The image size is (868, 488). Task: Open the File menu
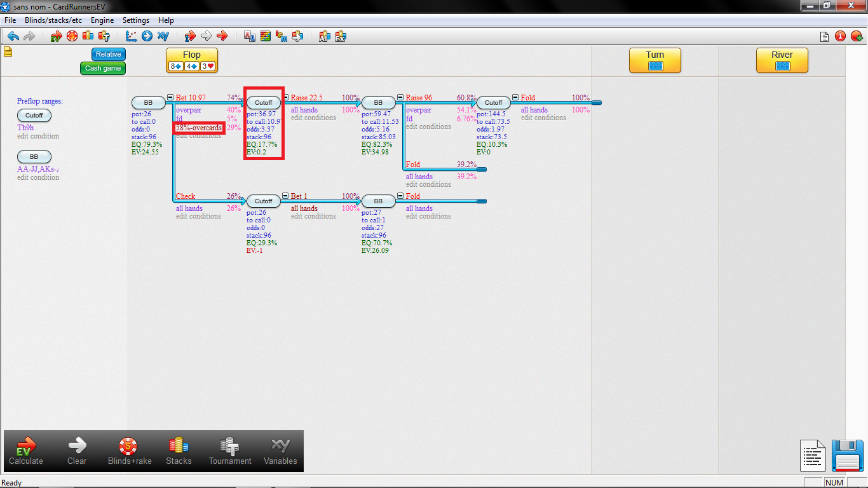pos(10,20)
